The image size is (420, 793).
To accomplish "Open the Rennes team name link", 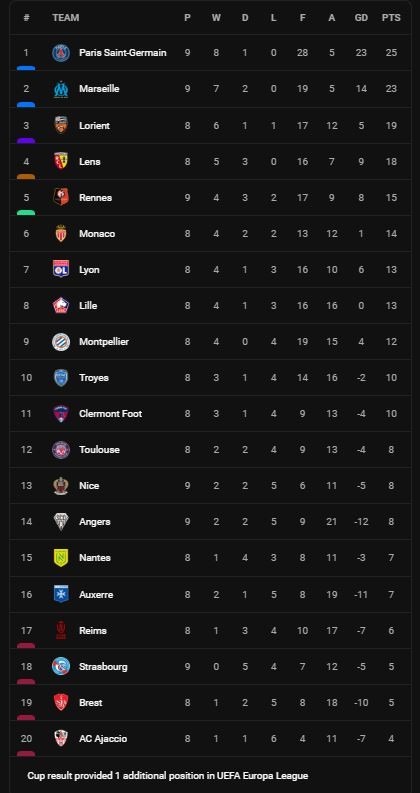I will pyautogui.click(x=96, y=198).
